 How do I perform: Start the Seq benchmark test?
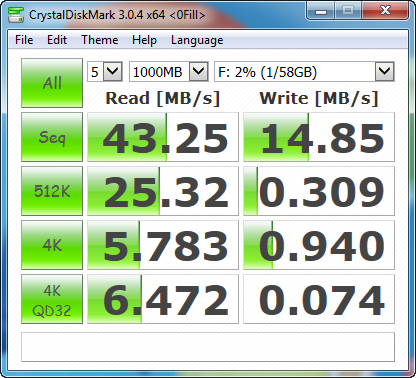52,137
